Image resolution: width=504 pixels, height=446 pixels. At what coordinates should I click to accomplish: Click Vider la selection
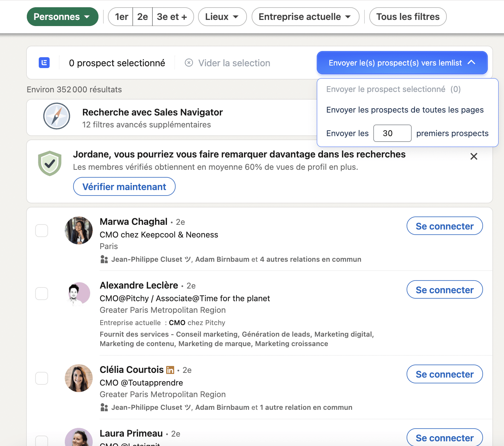[234, 63]
